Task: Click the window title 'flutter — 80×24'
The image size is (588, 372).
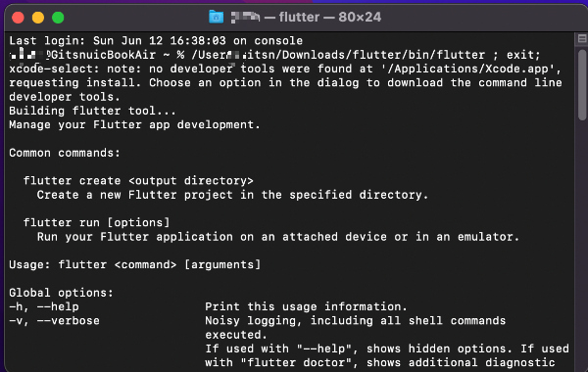Action: click(330, 17)
